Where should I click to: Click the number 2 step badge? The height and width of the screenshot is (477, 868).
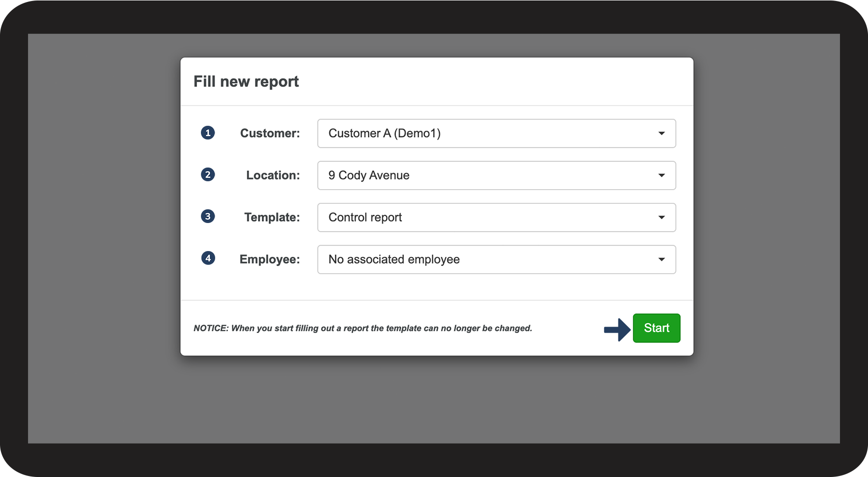[x=208, y=174]
